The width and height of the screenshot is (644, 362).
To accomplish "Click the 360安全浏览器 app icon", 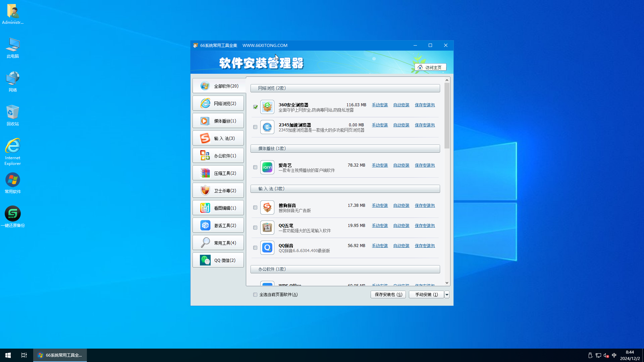I will click(267, 107).
